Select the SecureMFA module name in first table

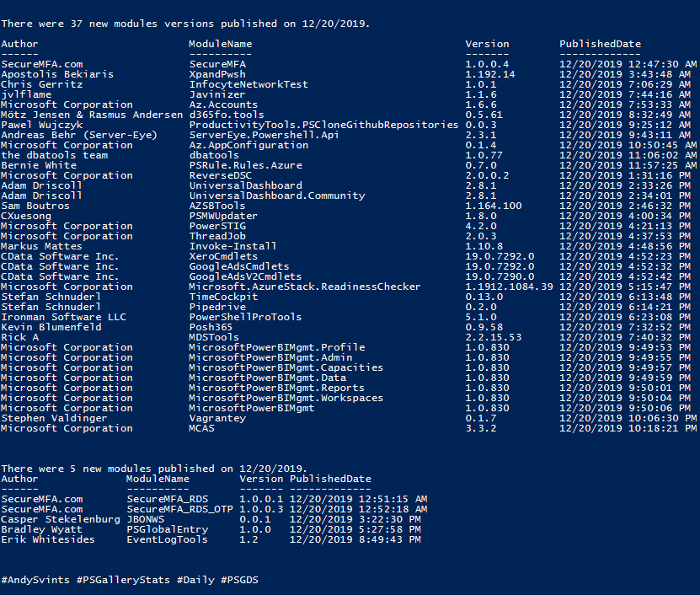pyautogui.click(x=217, y=64)
